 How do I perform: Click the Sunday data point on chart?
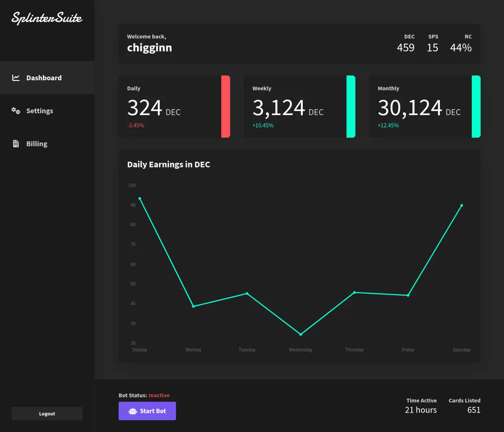(140, 199)
